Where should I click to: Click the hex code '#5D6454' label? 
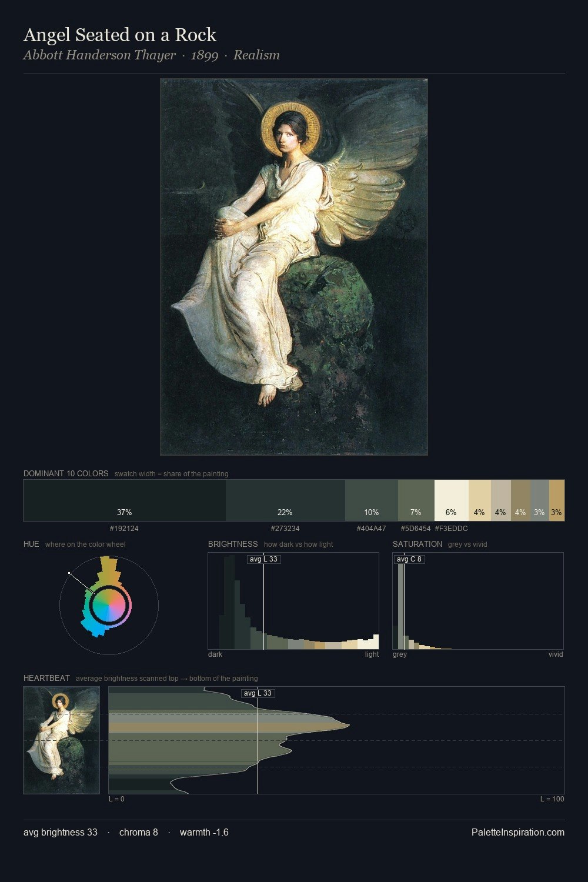point(416,529)
